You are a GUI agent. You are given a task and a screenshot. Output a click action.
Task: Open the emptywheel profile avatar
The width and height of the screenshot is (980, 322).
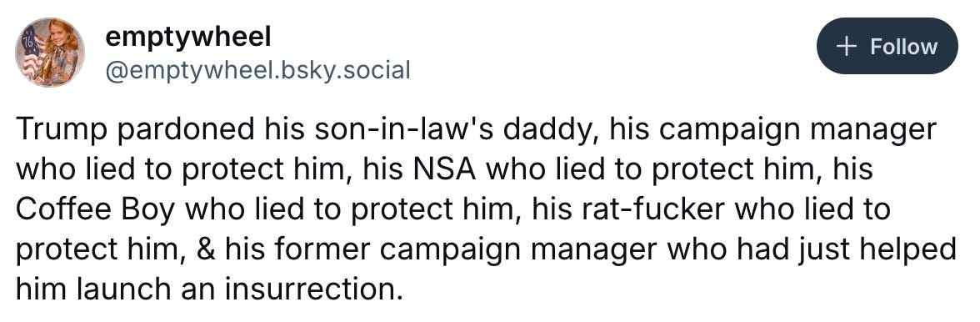pos(51,52)
